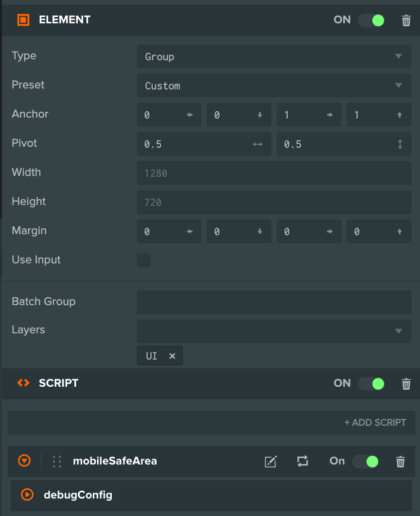Click the edit icon for mobileSafeArea script
This screenshot has height=516, width=420.
[x=271, y=462]
